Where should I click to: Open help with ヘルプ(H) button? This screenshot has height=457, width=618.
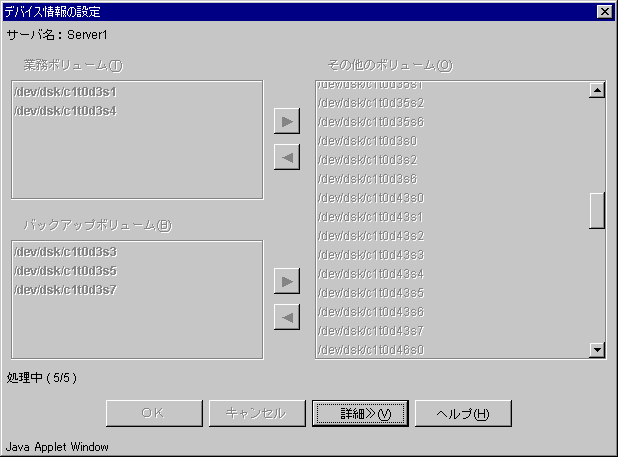tap(463, 414)
